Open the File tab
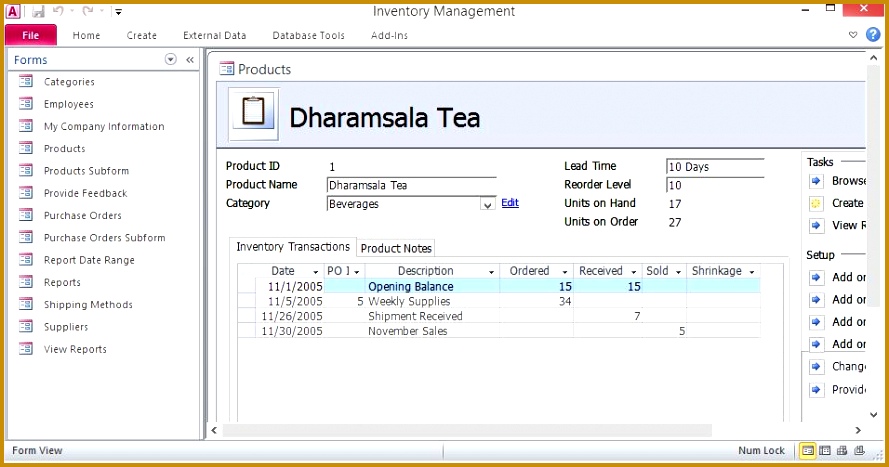 coord(31,35)
